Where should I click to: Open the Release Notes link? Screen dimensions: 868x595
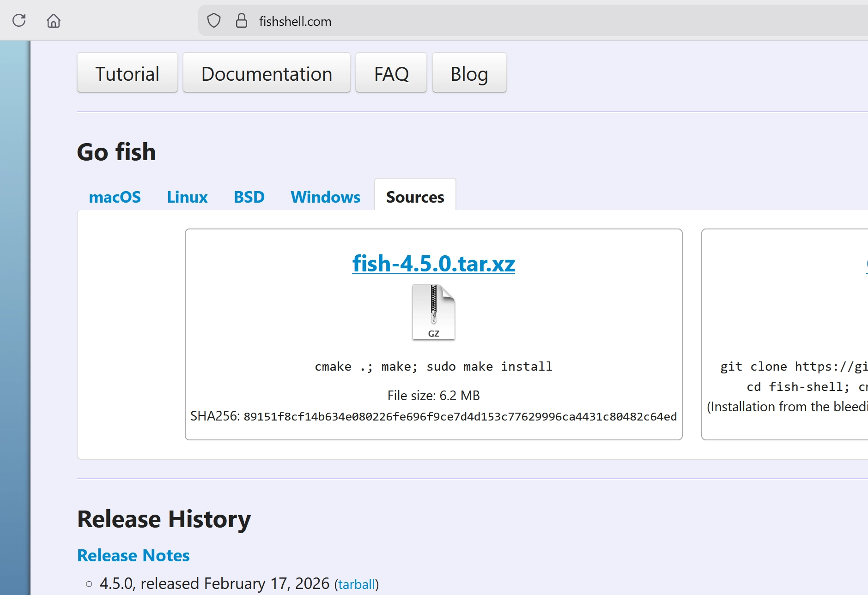133,555
